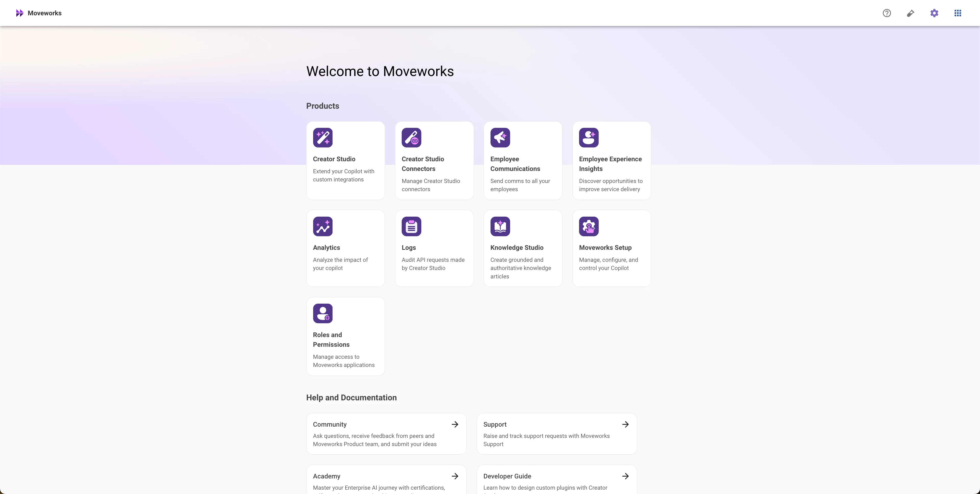
Task: Open the Developer Guide card
Action: [557, 479]
